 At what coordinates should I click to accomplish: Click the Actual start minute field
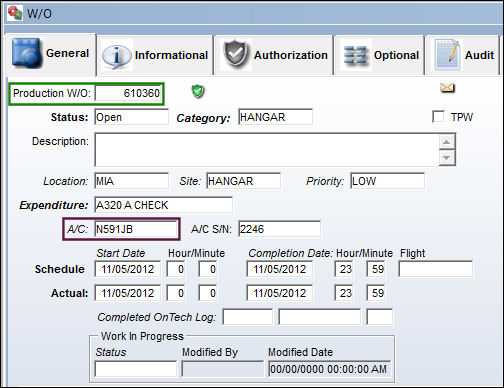[x=208, y=293]
